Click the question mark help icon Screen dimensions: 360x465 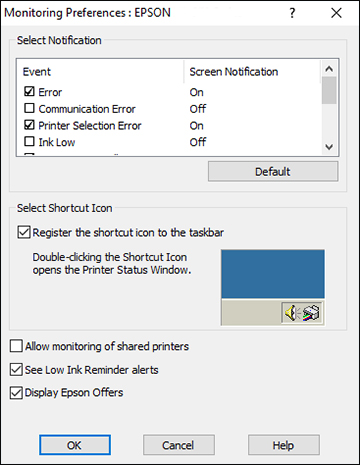click(292, 13)
